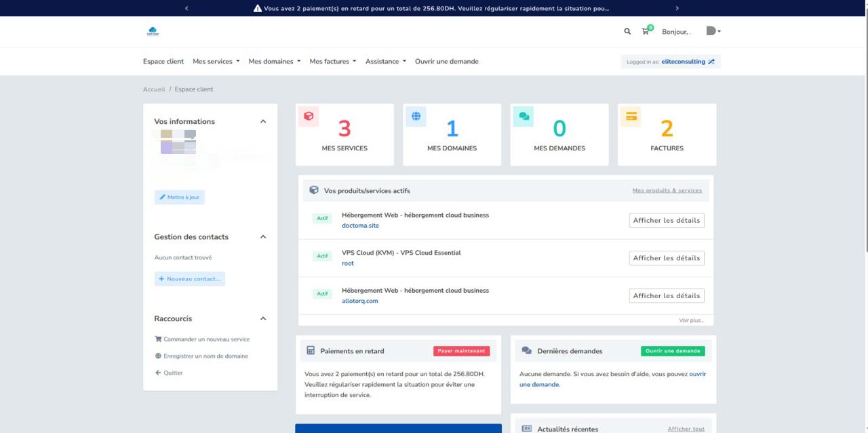
Task: Show next notification with right arrow
Action: point(677,8)
